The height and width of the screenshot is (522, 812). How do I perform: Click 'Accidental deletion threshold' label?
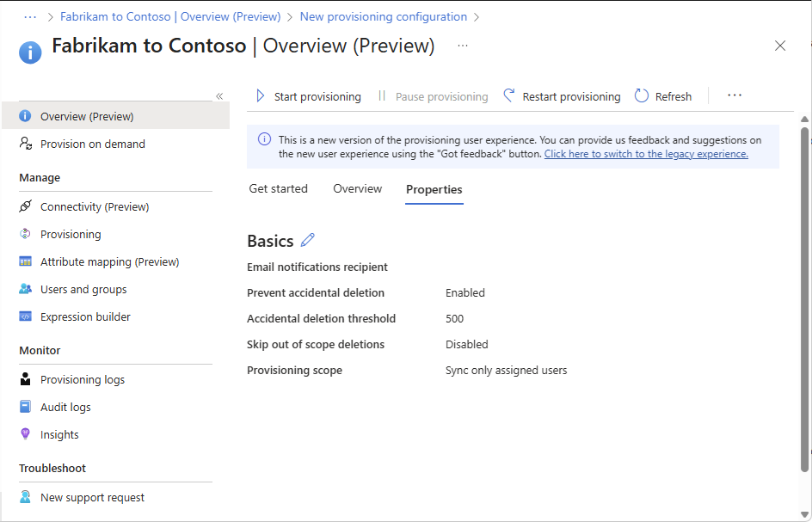[321, 318]
